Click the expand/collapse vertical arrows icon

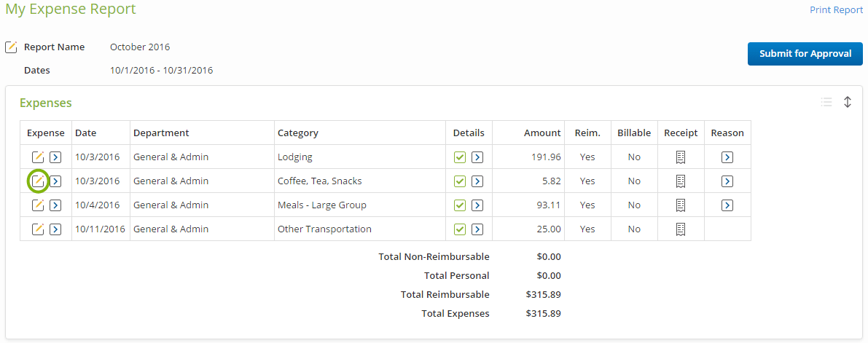point(848,102)
